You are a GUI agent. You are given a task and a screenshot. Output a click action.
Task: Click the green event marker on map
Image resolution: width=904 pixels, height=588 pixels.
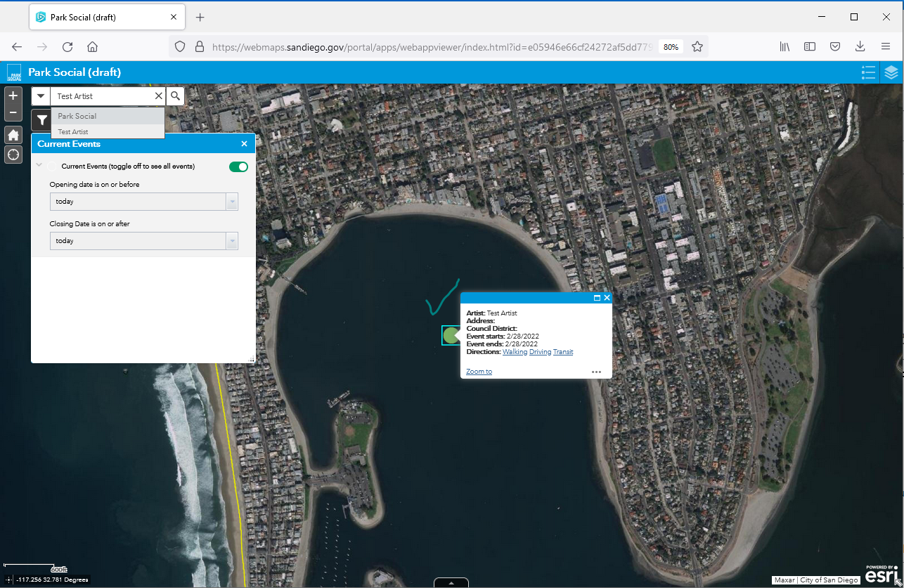(x=450, y=335)
